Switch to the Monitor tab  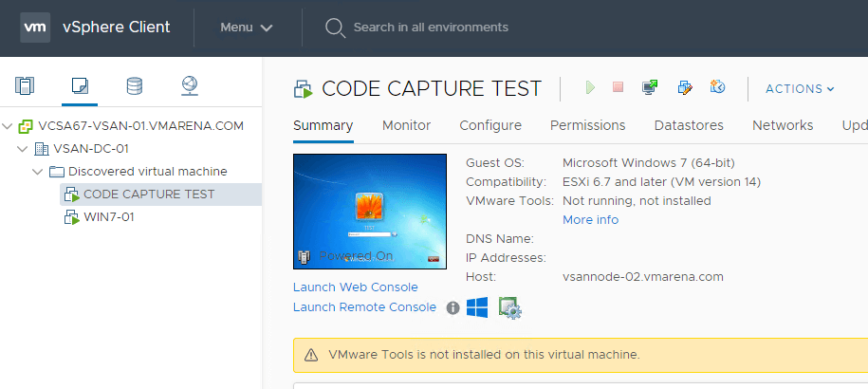click(406, 125)
